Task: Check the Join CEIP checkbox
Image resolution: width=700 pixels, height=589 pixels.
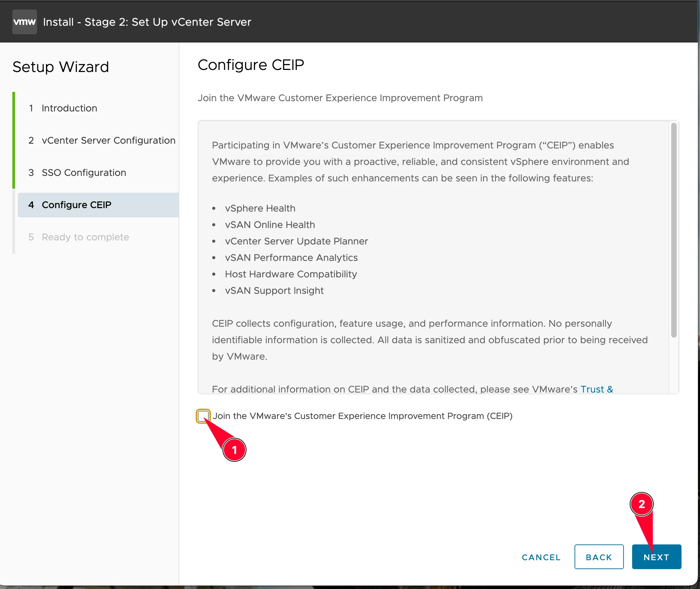Action: click(203, 416)
